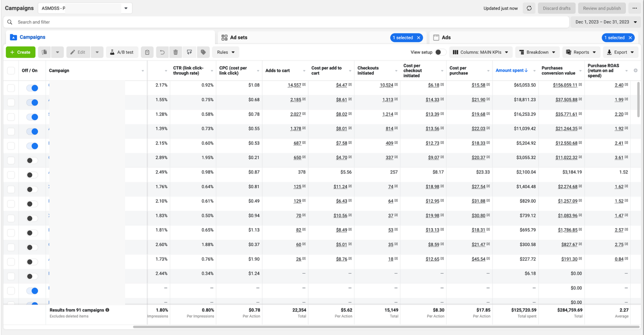Open the Columns: MAIN KPIs dropdown
This screenshot has width=644, height=335.
click(480, 52)
